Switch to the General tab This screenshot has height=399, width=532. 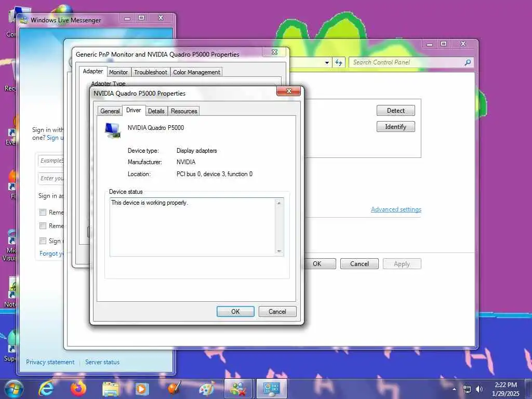110,111
